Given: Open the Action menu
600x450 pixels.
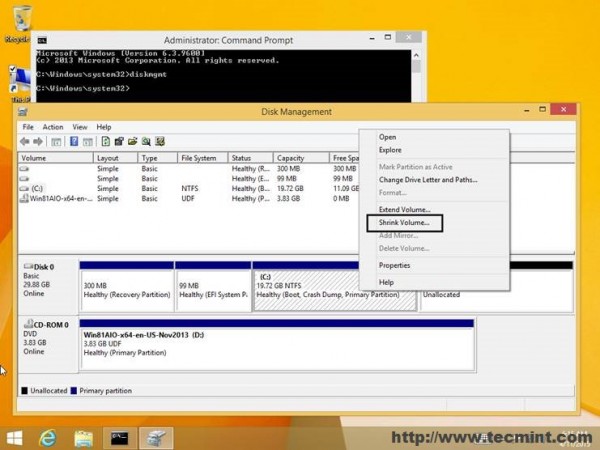Looking at the screenshot, I should point(53,127).
